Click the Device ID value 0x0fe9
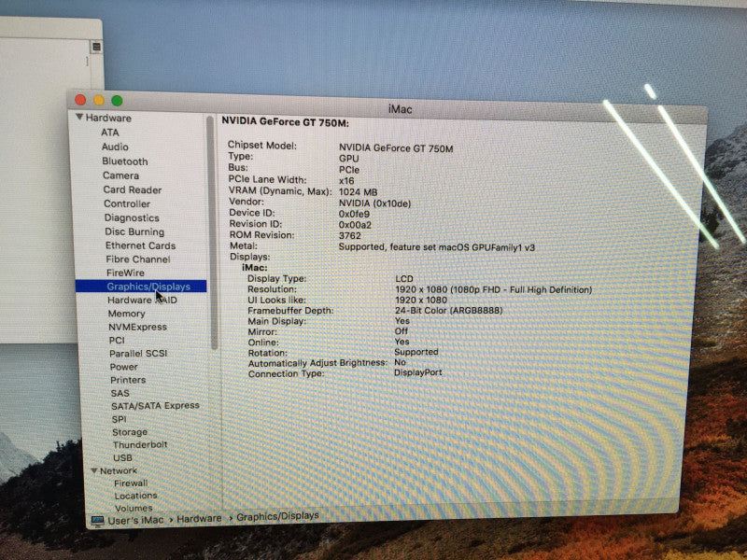 pos(354,215)
